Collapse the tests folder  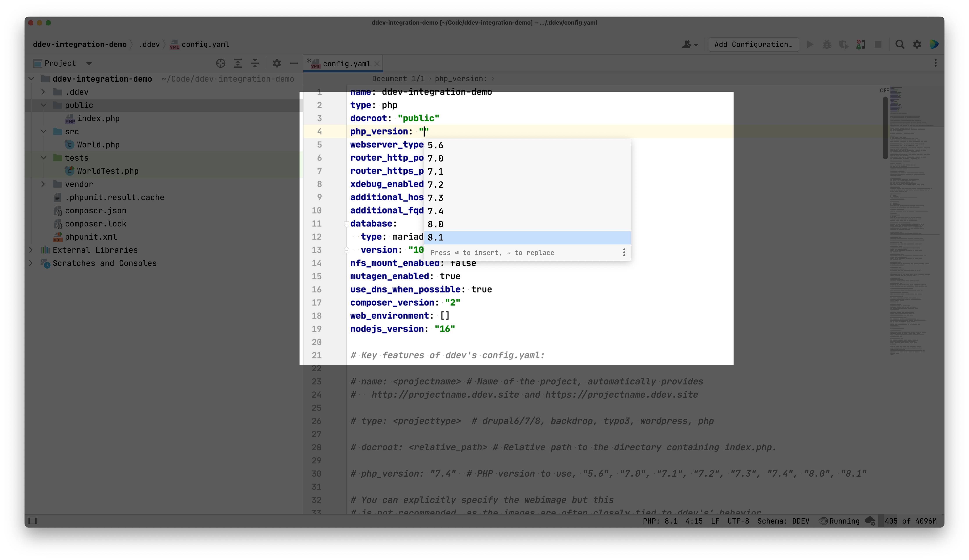tap(43, 158)
